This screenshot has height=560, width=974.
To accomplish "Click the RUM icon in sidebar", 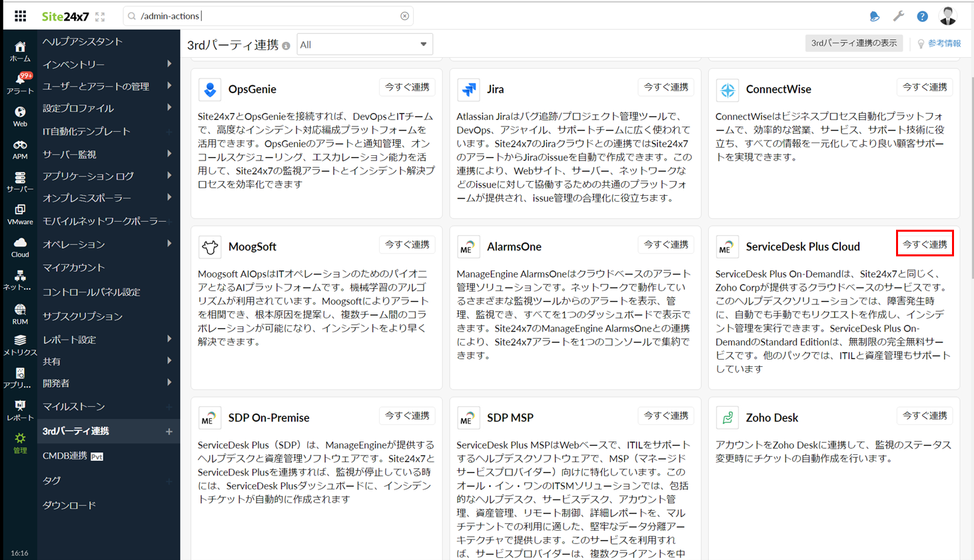I will pos(20,313).
